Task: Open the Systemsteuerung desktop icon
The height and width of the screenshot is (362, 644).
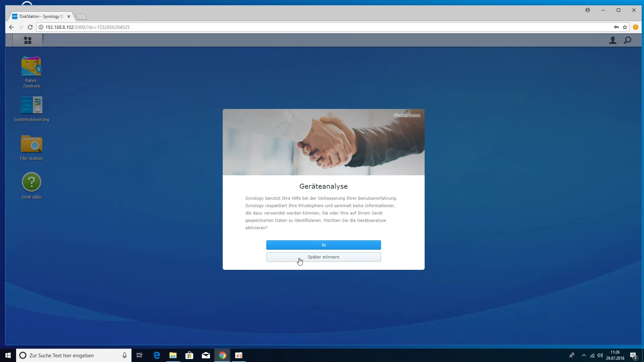Action: point(32,109)
